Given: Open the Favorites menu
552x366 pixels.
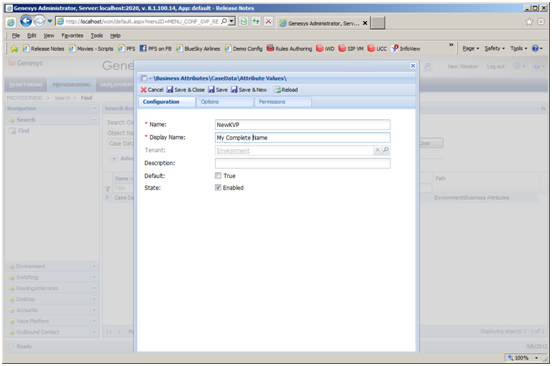Looking at the screenshot, I should click(72, 36).
